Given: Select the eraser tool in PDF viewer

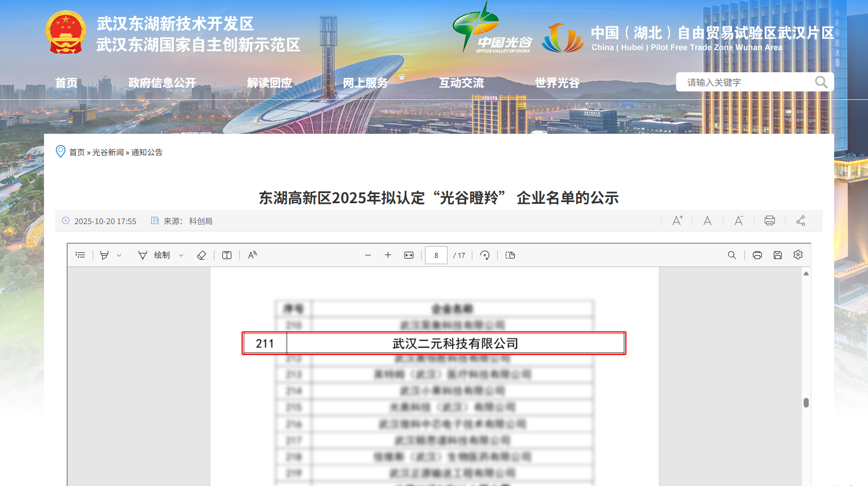Looking at the screenshot, I should [x=201, y=255].
